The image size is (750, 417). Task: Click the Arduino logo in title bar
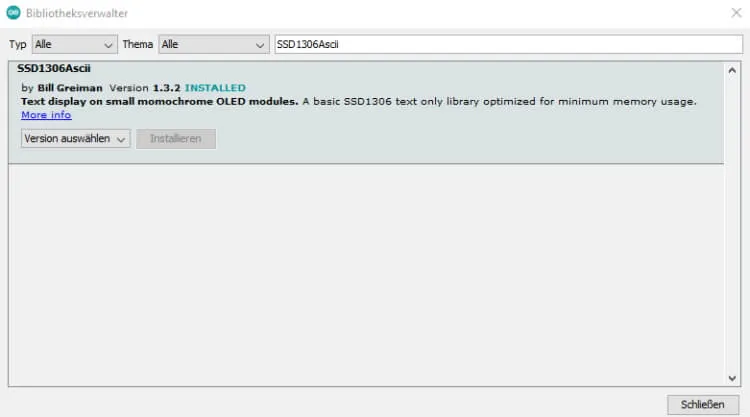[12, 13]
